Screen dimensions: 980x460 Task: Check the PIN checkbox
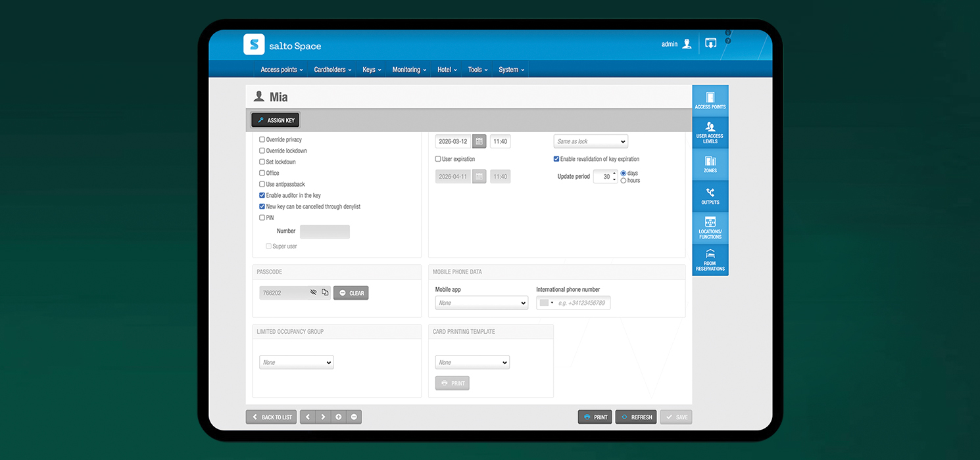(x=262, y=218)
